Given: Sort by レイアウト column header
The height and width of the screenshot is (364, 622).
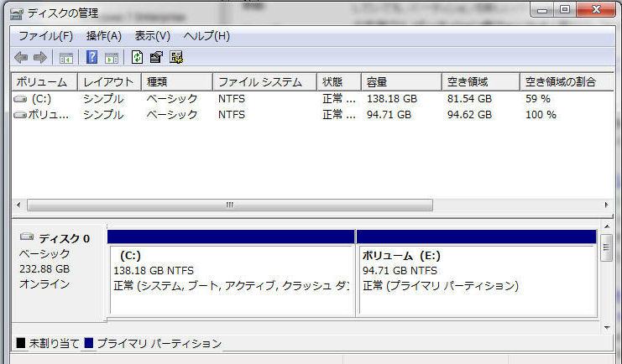Looking at the screenshot, I should tap(109, 82).
